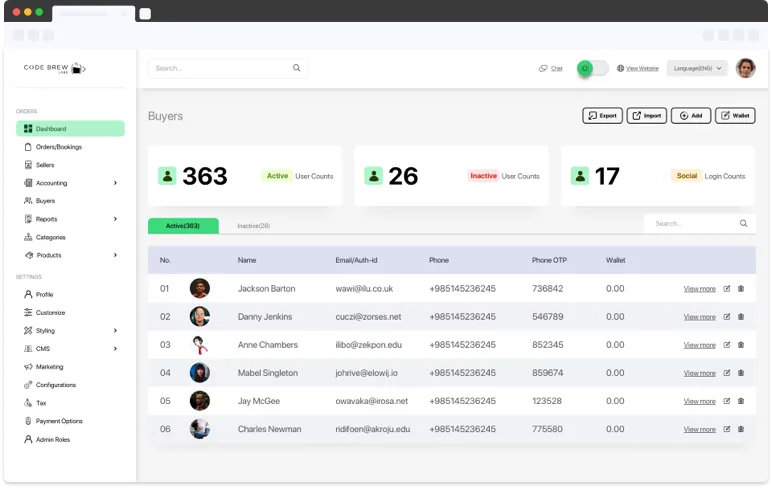
Task: Click the delete trash icon for Danny Jenkins
Action: (x=741, y=317)
